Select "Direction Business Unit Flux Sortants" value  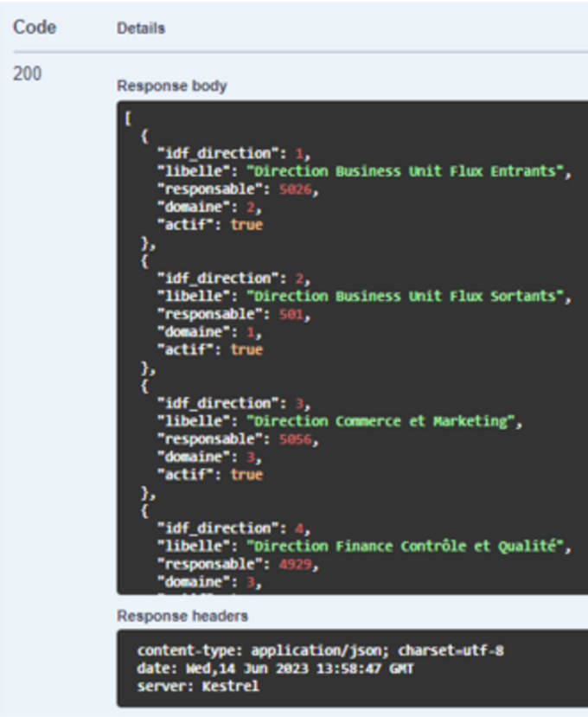tap(405, 296)
